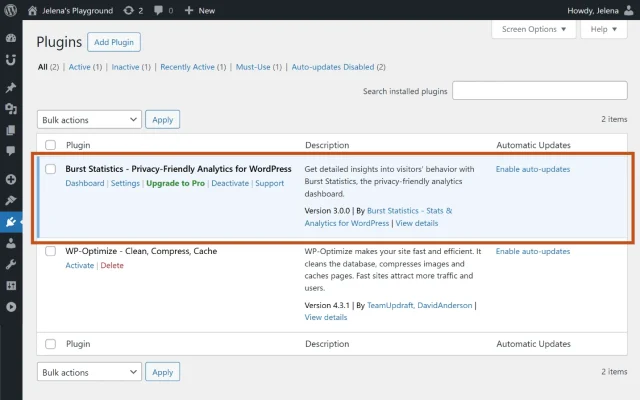The image size is (640, 400).
Task: Open the bottom Bulk actions dropdown
Action: (89, 372)
